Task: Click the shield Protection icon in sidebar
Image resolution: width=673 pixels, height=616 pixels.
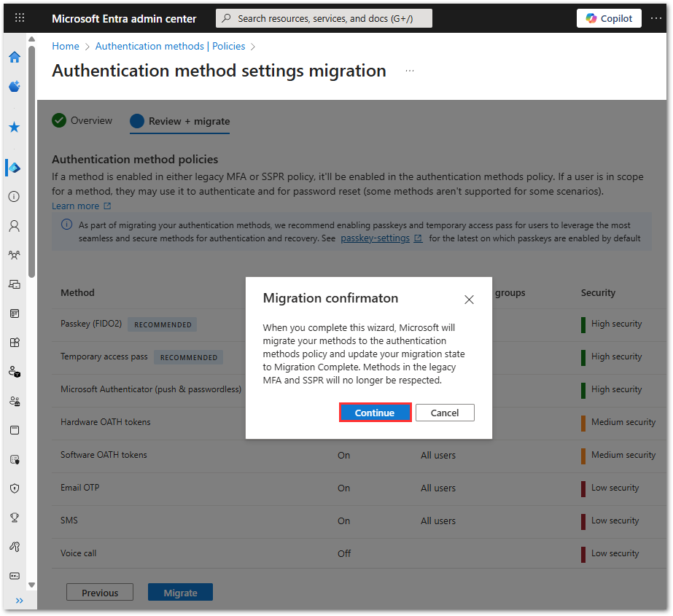Action: pyautogui.click(x=14, y=488)
